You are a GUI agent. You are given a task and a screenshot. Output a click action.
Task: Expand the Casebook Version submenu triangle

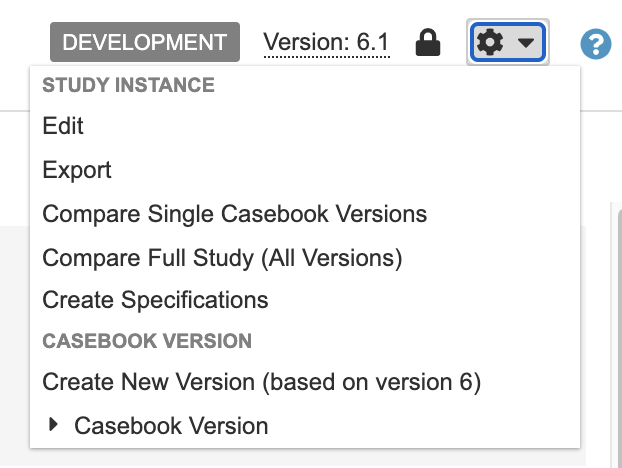[54, 425]
